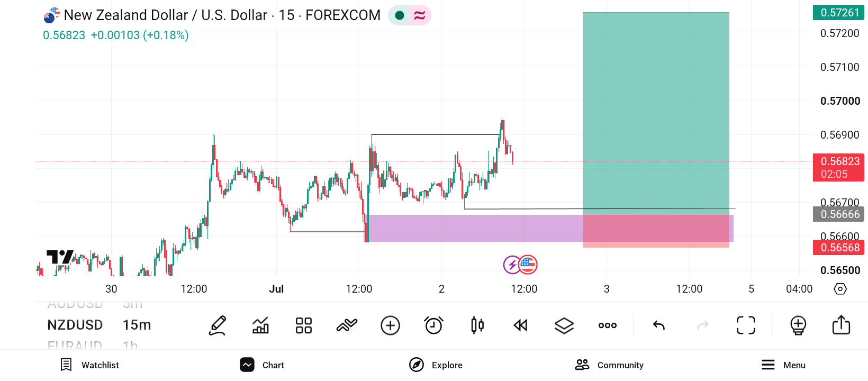
Task: Open the drawing tools pencil icon
Action: tap(218, 325)
